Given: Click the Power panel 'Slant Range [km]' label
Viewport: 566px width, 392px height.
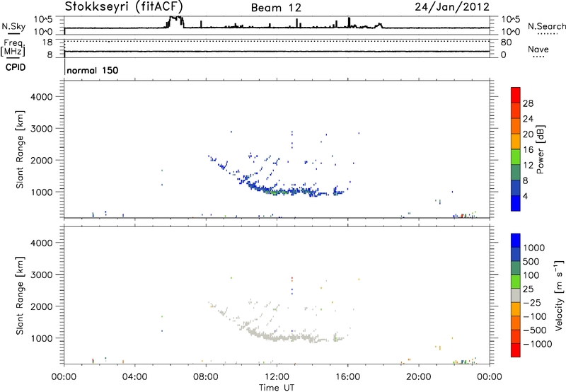Looking at the screenshot, I should [20, 149].
